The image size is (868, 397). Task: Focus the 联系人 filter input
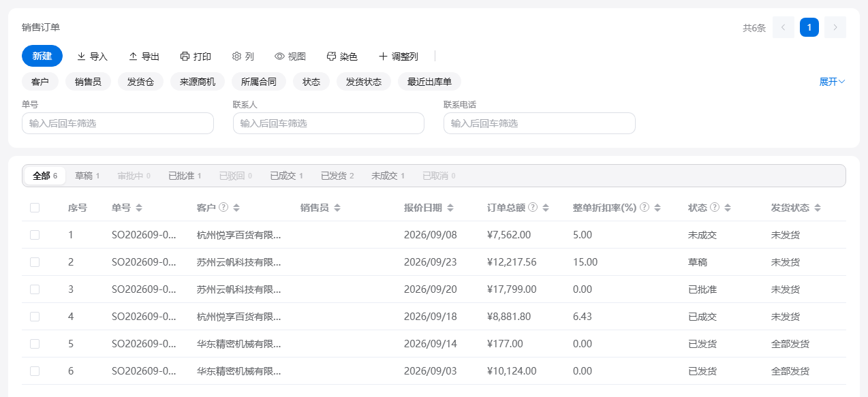[328, 123]
